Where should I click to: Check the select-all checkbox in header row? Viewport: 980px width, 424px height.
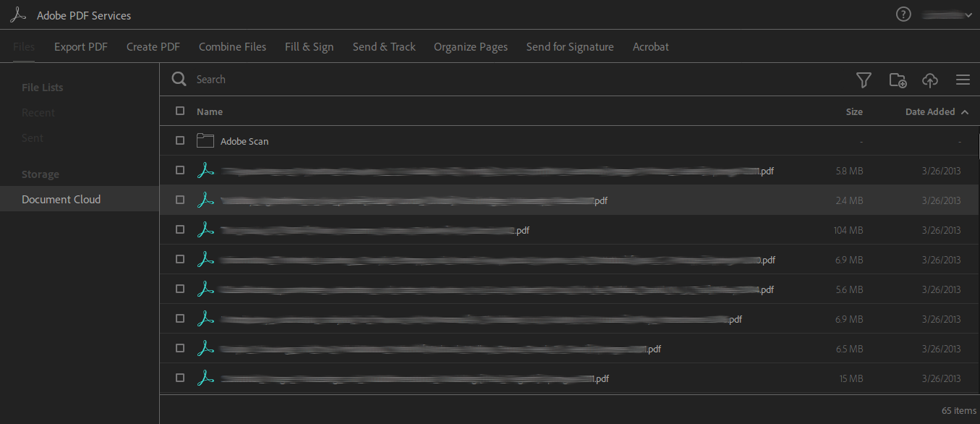(x=179, y=111)
